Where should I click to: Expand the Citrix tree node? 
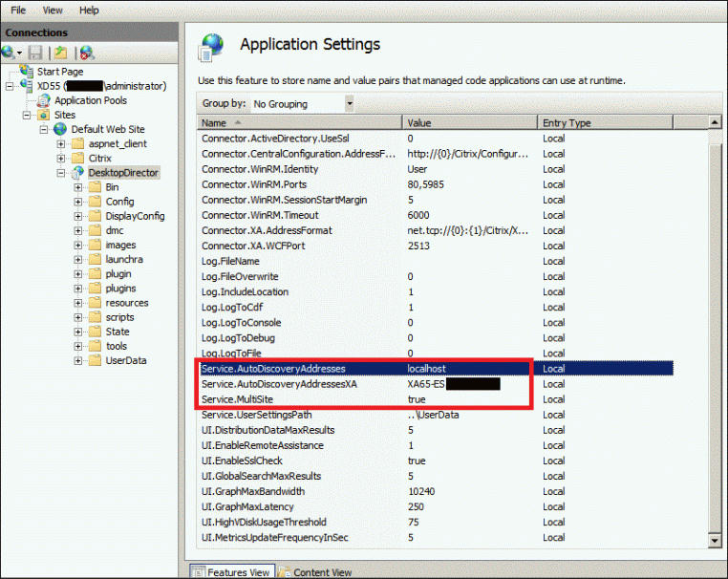61,159
